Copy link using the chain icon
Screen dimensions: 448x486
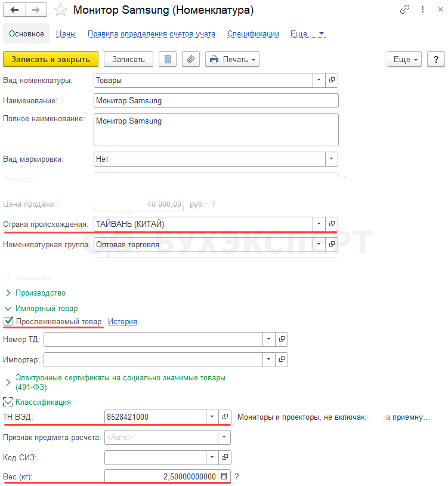pyautogui.click(x=404, y=10)
